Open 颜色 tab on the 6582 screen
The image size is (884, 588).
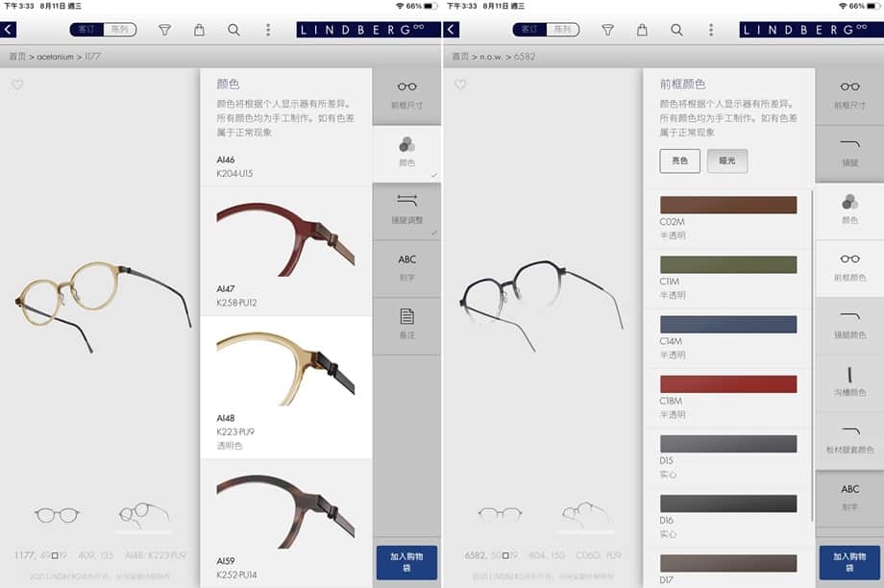849,210
